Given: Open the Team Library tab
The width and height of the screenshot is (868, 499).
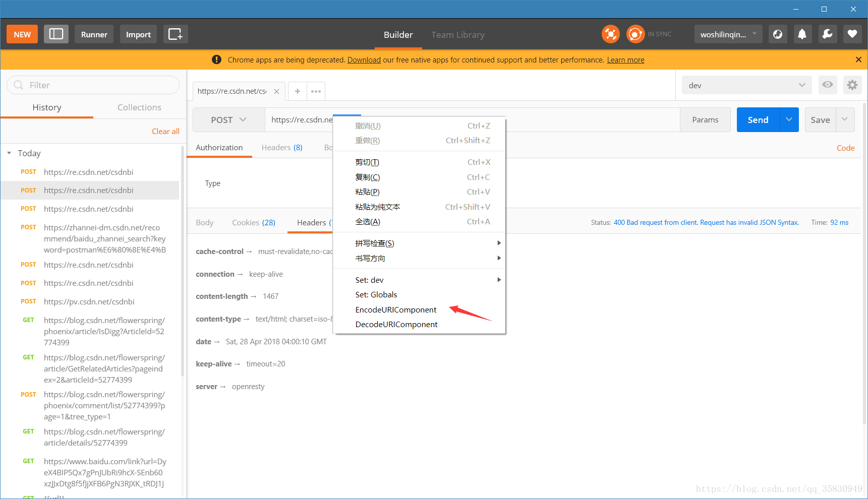Looking at the screenshot, I should 458,35.
